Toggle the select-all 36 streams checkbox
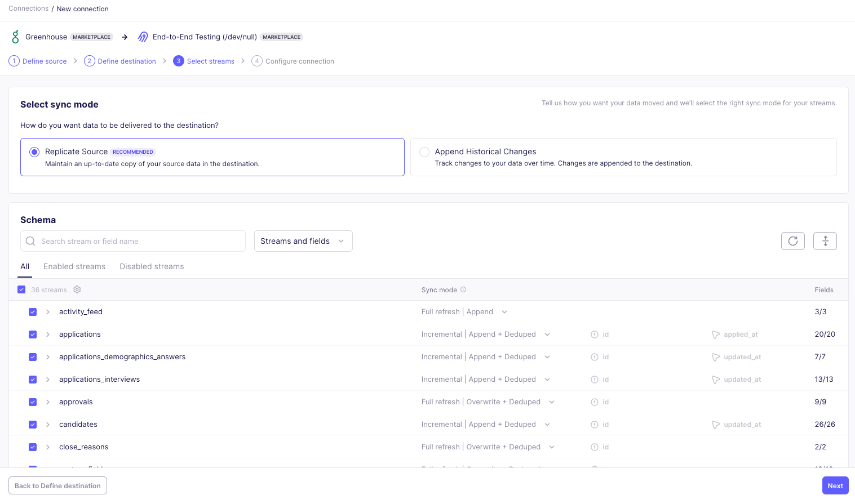Viewport: 855px width, 504px height. tap(21, 289)
